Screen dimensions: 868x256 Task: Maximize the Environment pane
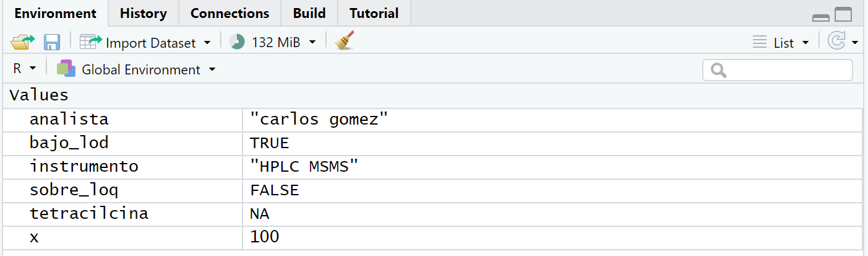(x=843, y=14)
